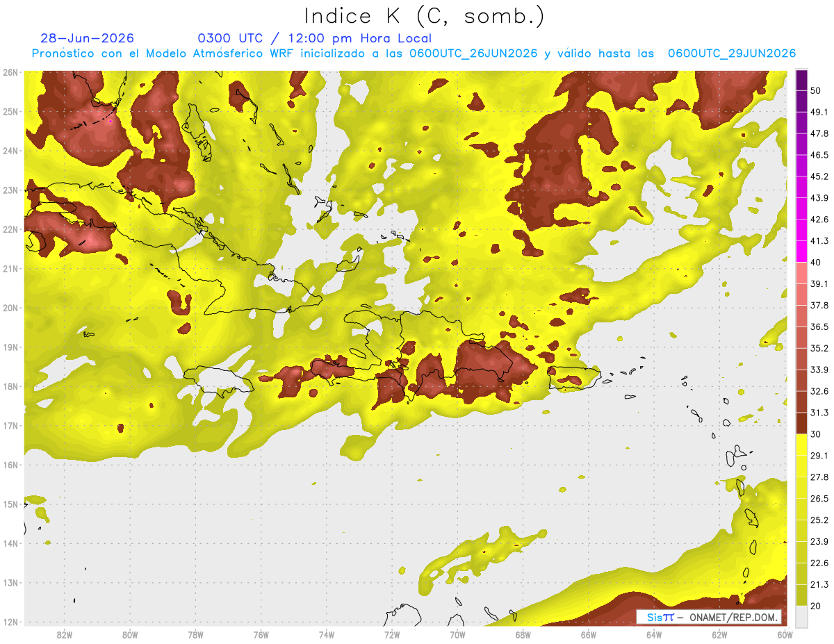Click the colorbar value '29.1'
This screenshot has height=644, width=834.
[x=819, y=456]
